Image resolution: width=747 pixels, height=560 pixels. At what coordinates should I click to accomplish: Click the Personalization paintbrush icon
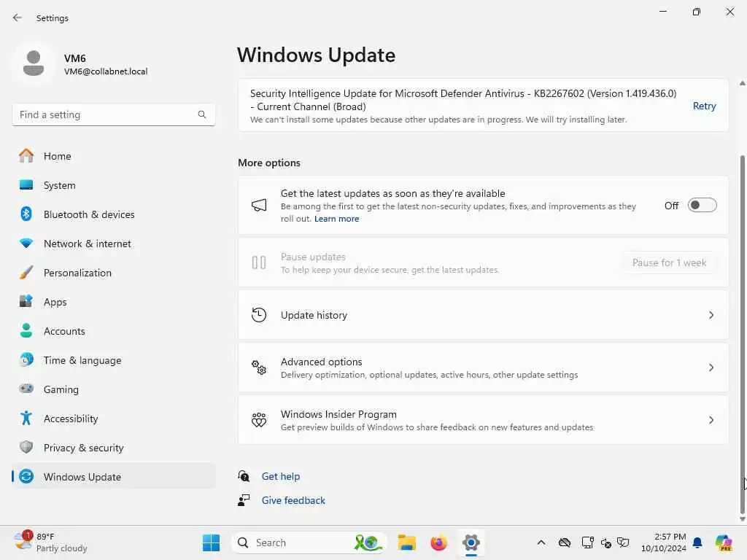tap(26, 273)
